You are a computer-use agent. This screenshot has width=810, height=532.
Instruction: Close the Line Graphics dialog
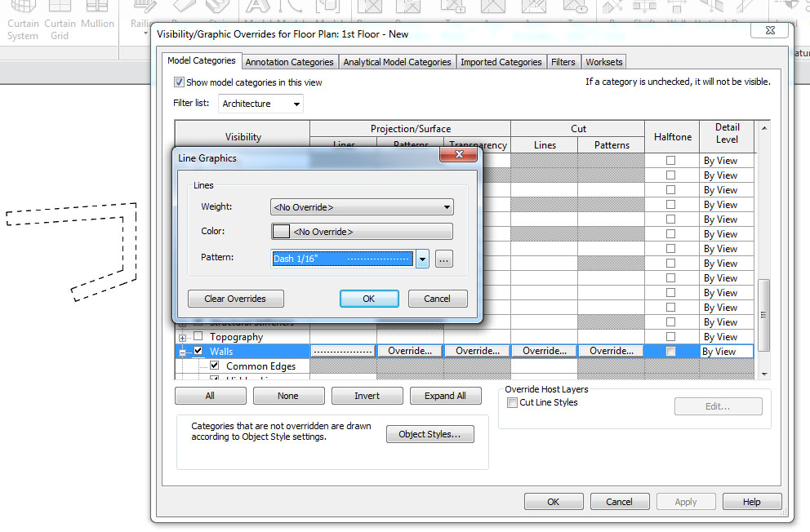[457, 154]
